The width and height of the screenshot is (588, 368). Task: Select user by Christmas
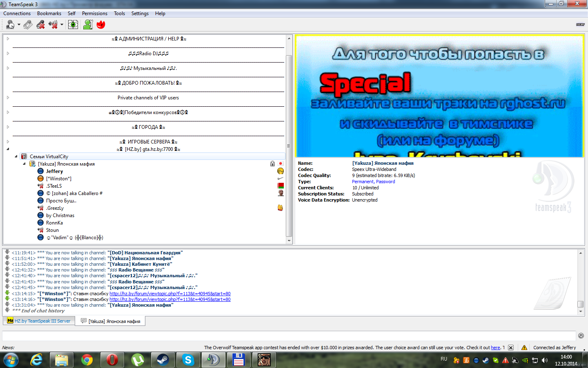click(60, 215)
